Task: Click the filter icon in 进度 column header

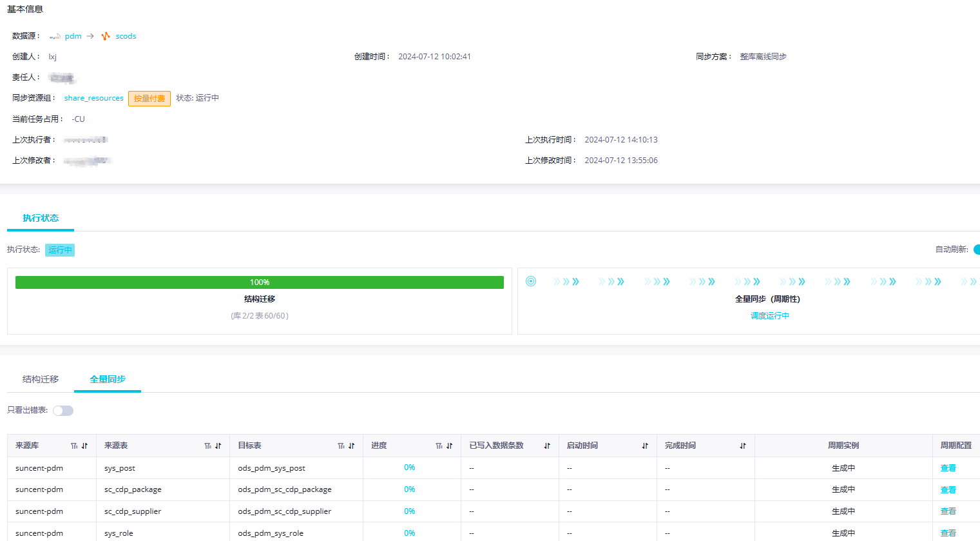Action: tap(439, 446)
